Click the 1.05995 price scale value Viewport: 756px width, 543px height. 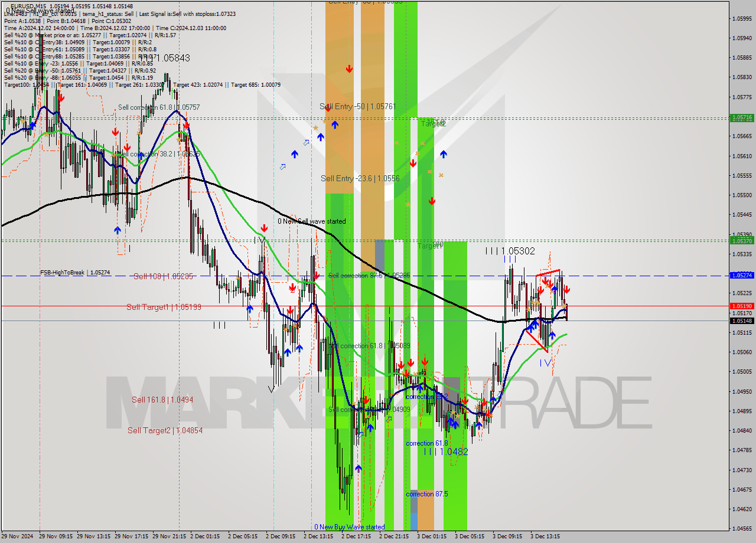pos(741,18)
